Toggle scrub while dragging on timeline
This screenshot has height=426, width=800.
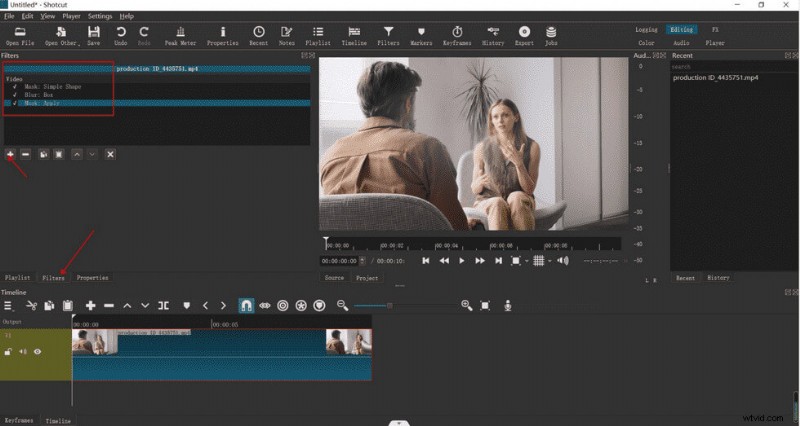pos(264,306)
